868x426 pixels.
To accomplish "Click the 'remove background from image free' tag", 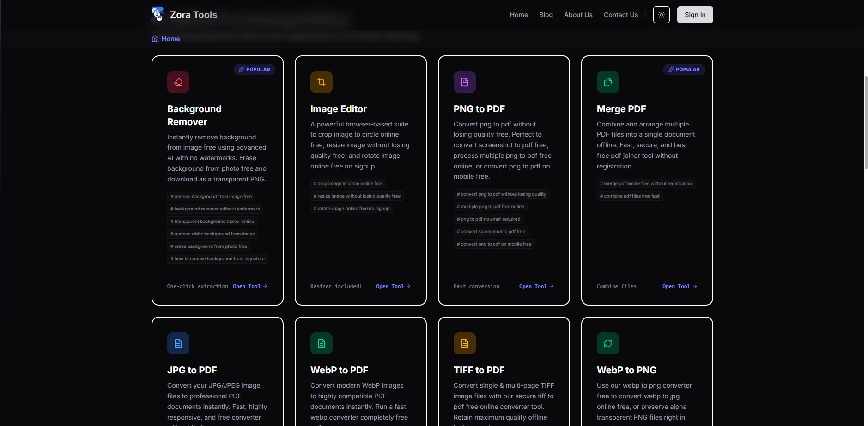I will 211,196.
